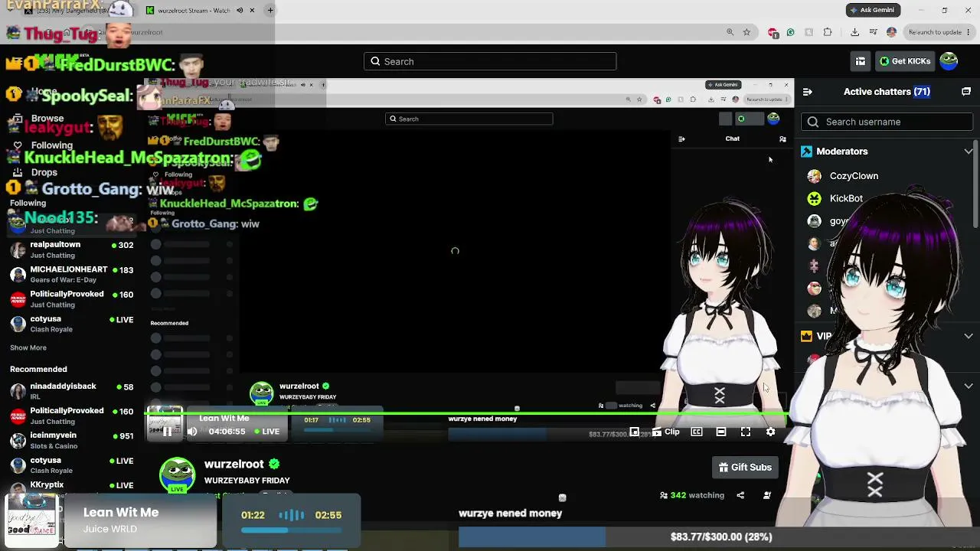Click the Lean Wit Me album thumbnail

pyautogui.click(x=32, y=521)
